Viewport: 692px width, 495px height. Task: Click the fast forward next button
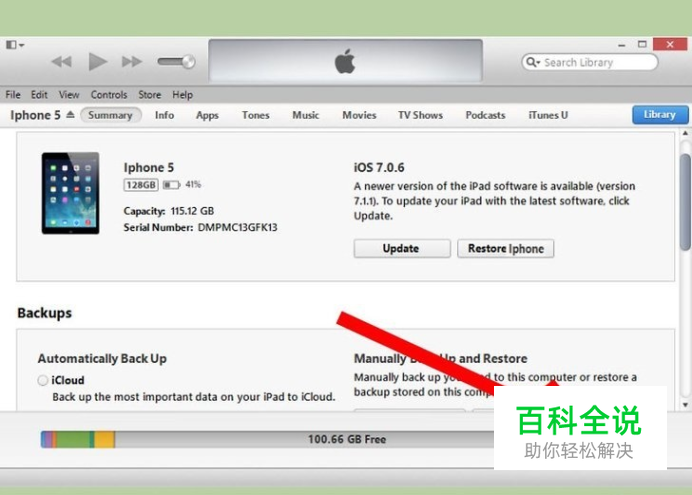coord(132,61)
